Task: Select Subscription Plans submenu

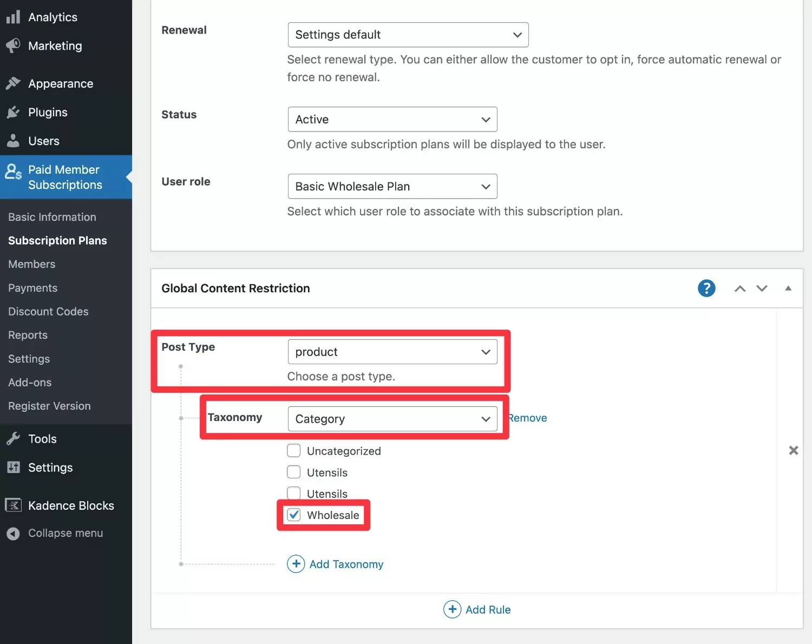Action: coord(57,241)
